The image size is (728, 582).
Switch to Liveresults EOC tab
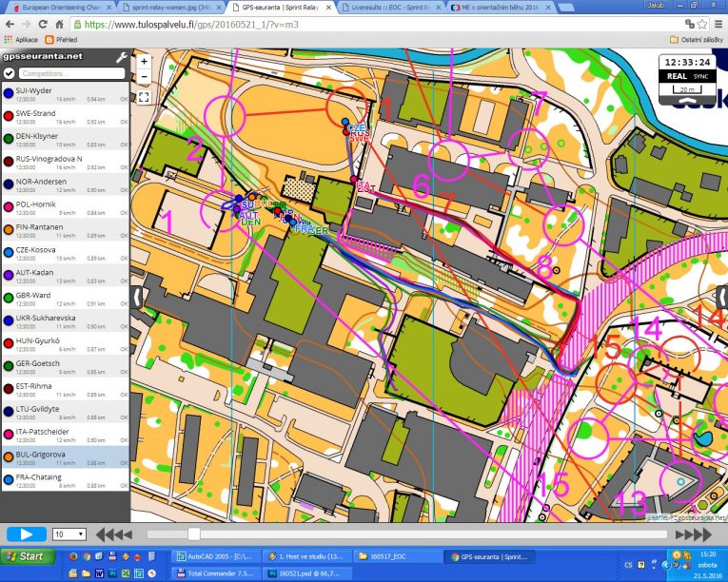[x=391, y=8]
